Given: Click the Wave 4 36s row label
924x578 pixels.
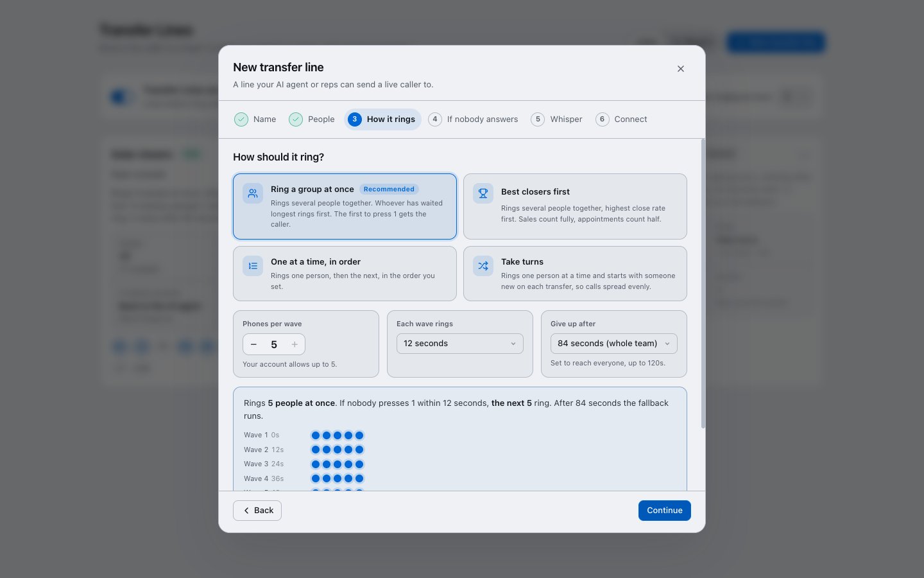Looking at the screenshot, I should point(264,479).
